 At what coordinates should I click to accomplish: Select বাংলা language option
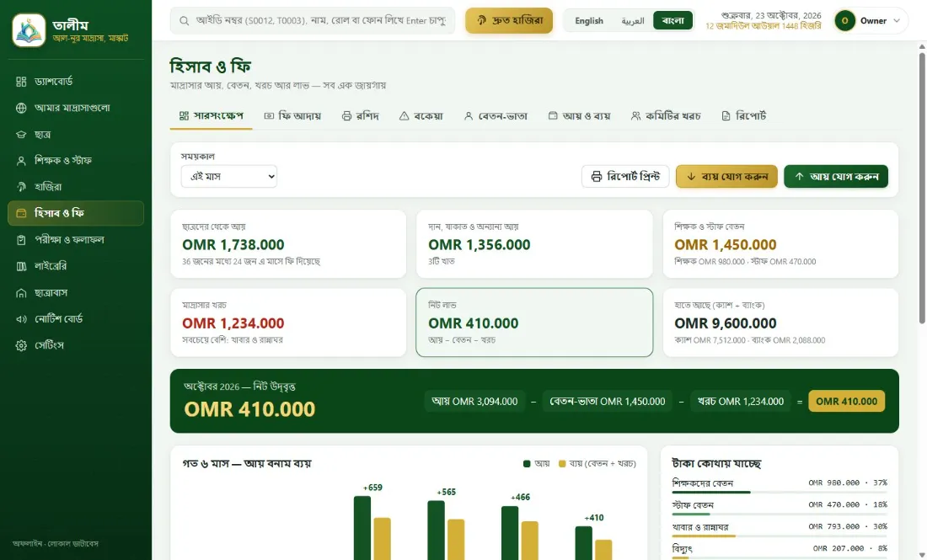672,21
